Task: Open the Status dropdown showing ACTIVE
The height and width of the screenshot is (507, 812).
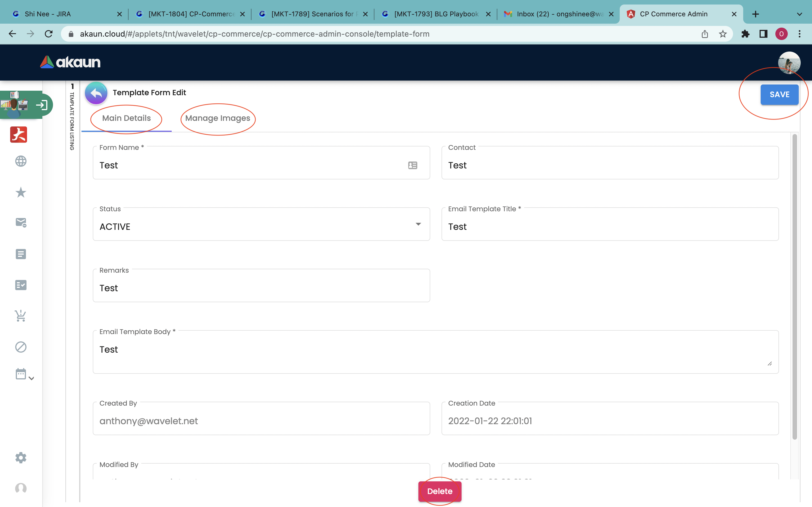Action: coord(261,224)
